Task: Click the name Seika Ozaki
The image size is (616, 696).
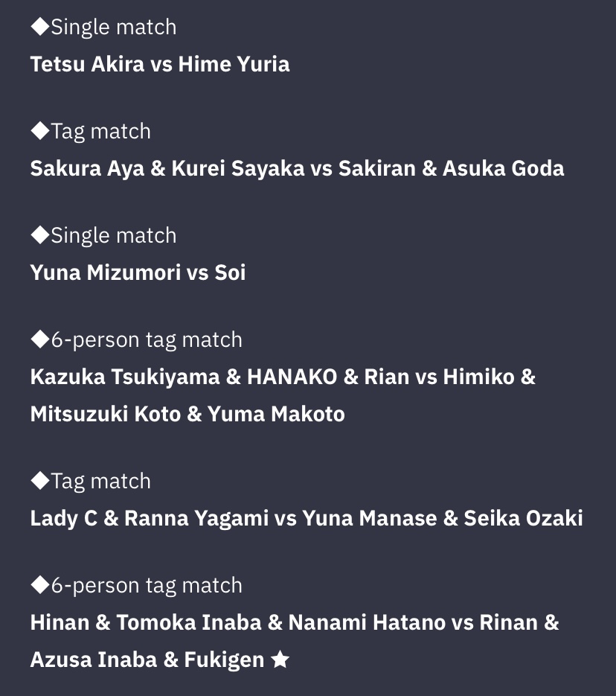Action: (523, 518)
